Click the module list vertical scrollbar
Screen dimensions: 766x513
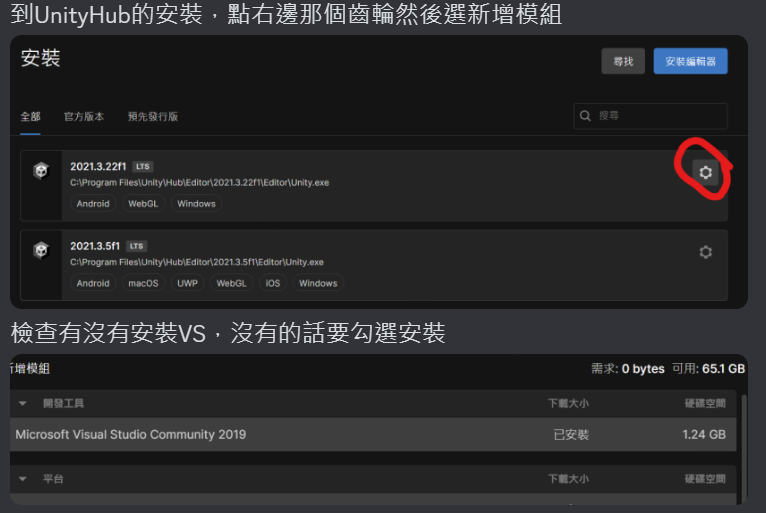[744, 449]
